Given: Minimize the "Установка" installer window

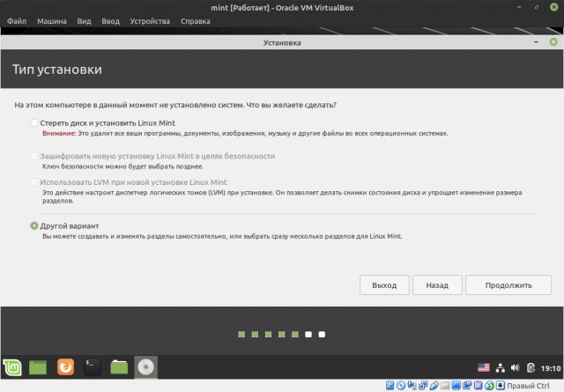Looking at the screenshot, I should coord(536,42).
